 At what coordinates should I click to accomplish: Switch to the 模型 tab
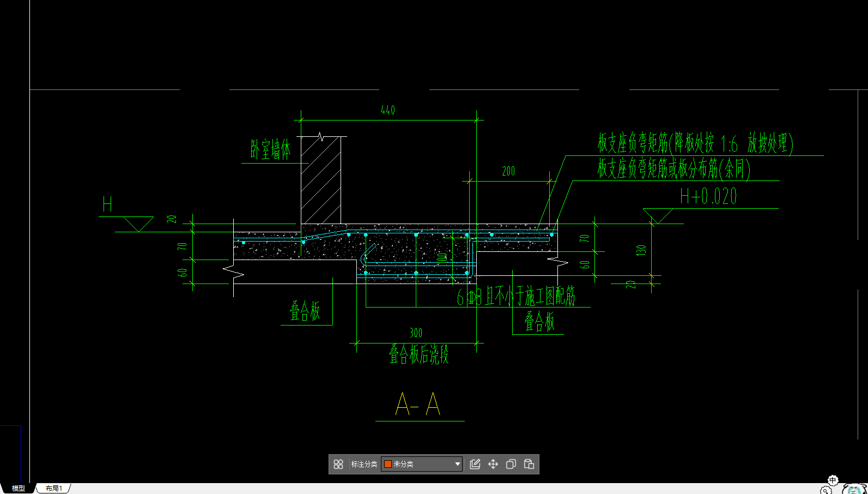coord(19,488)
